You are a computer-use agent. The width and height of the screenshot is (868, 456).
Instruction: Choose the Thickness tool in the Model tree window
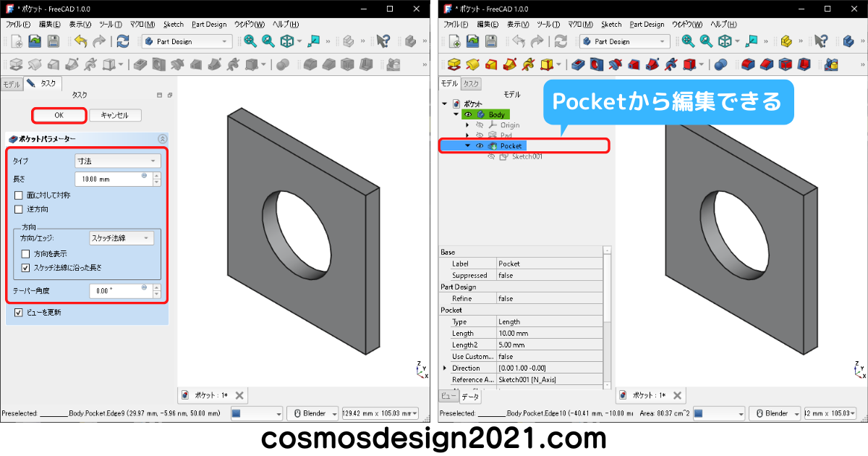click(805, 64)
